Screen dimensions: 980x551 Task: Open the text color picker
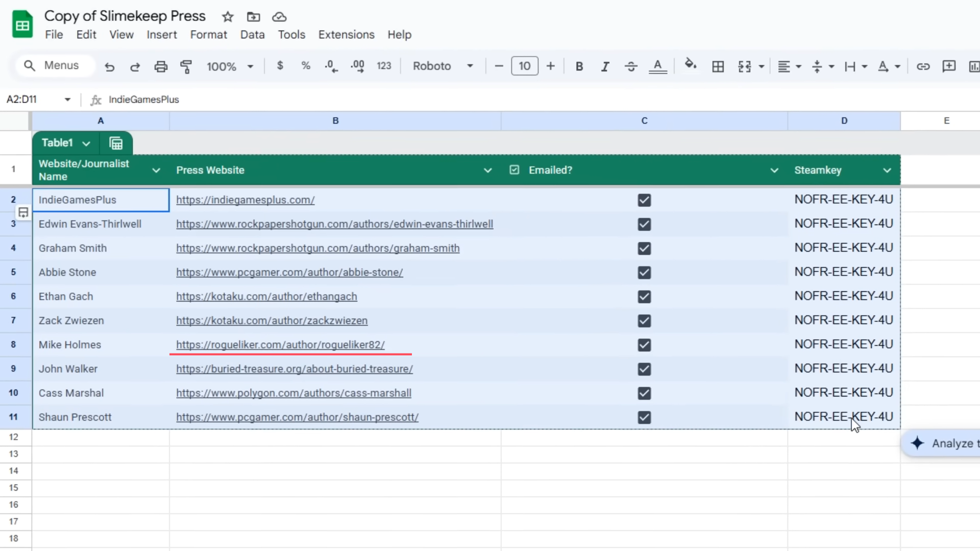(x=657, y=66)
